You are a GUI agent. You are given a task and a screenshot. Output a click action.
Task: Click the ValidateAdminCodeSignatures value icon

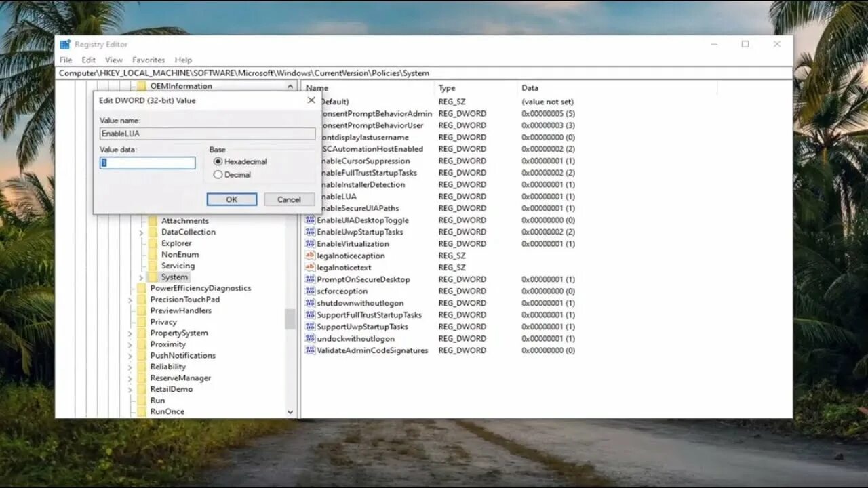[310, 350]
